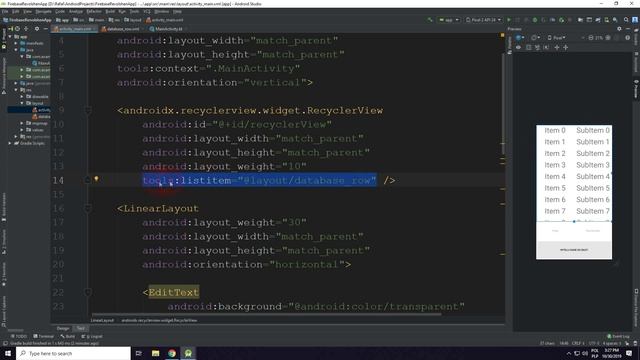Viewport: 640px width, 360px height.
Task: Open the Help menu
Action: click(177, 11)
